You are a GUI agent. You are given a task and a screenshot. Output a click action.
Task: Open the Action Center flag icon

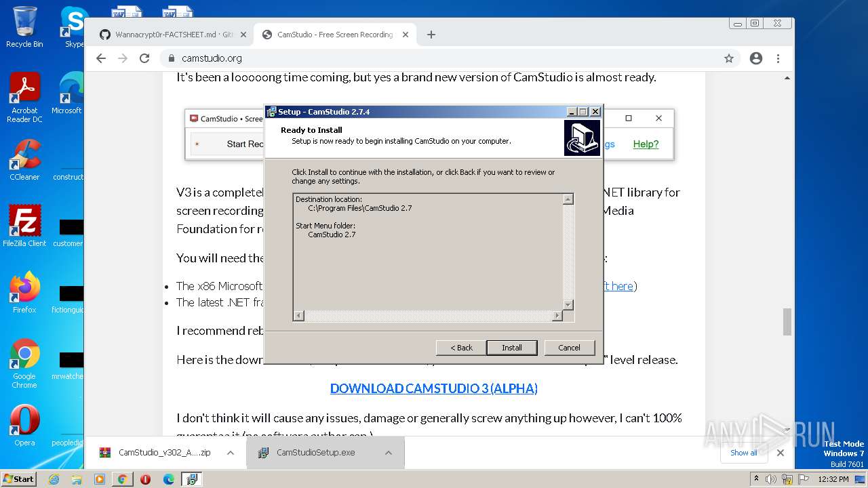pyautogui.click(x=803, y=479)
